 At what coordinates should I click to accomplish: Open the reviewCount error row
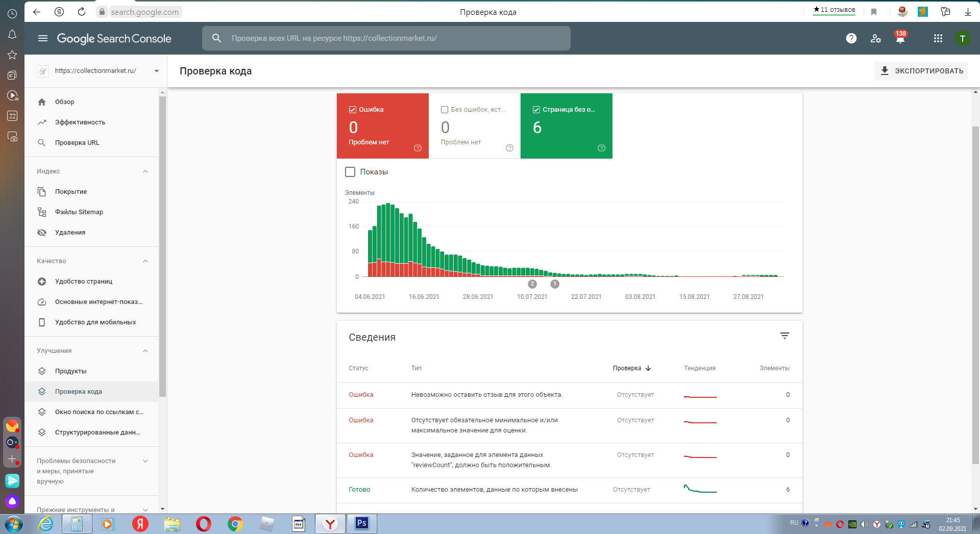point(569,460)
